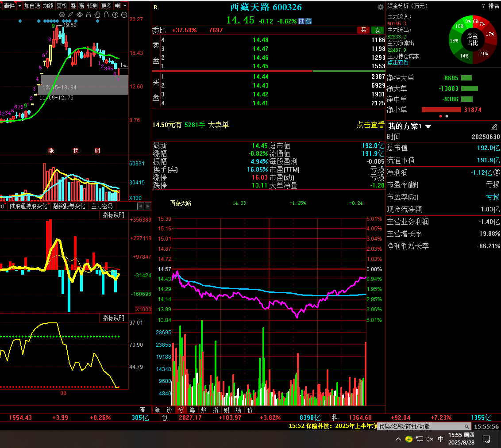Select 指 indicator tab
501x448 pixels.
pos(216,410)
